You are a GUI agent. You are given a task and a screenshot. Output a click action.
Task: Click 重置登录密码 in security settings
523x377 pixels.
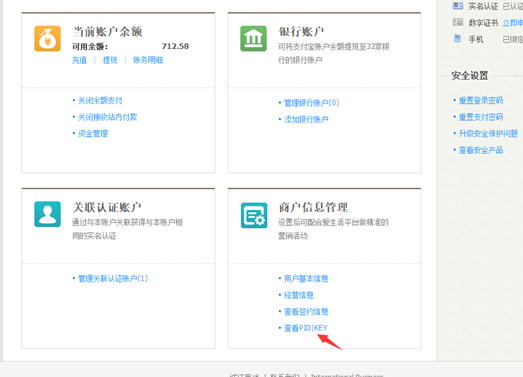(x=481, y=100)
